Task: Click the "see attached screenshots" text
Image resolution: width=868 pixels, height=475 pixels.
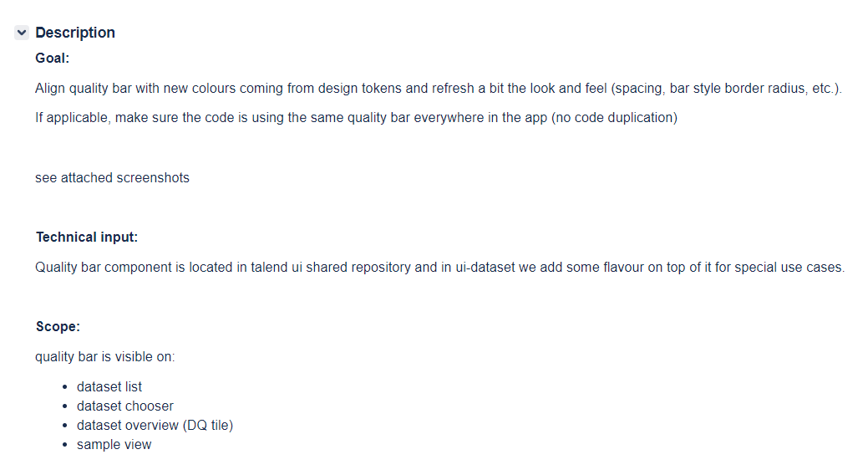Action: coord(112,177)
